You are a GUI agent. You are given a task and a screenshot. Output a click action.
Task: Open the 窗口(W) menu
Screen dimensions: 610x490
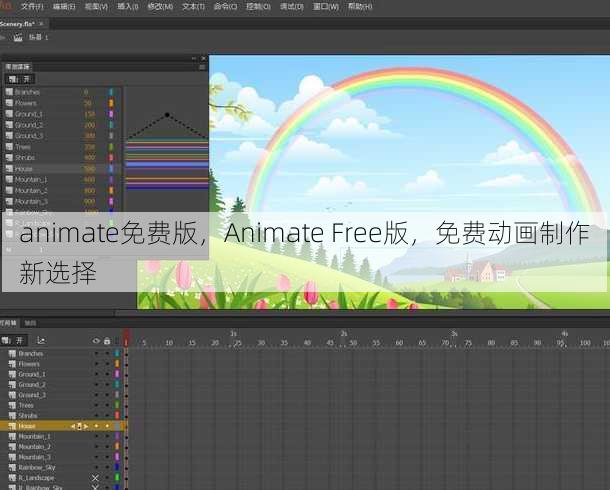pyautogui.click(x=326, y=6)
